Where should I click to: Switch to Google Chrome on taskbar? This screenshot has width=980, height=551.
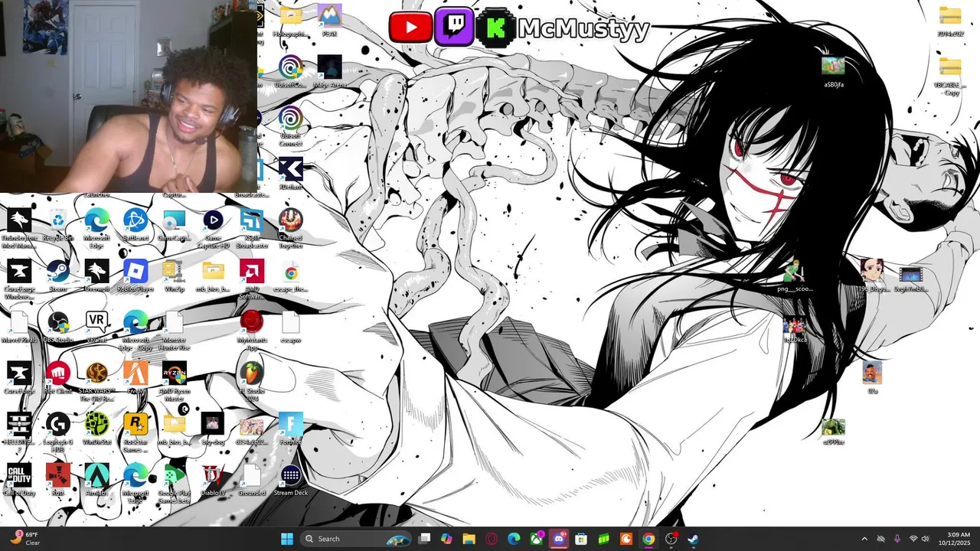[648, 539]
